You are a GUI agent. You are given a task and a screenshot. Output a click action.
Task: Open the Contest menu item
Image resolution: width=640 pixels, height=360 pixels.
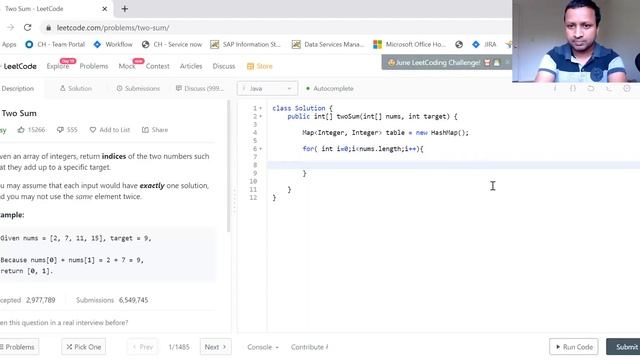coord(158,66)
